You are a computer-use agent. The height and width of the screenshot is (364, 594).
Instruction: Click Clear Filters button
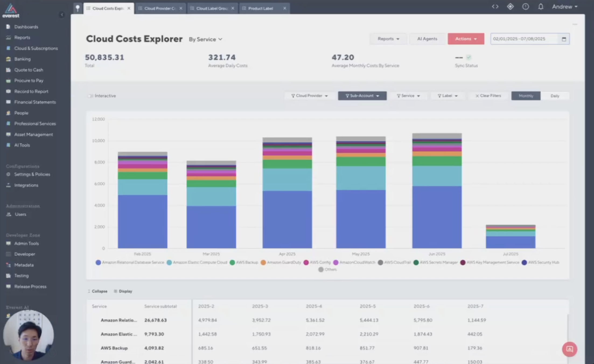[x=488, y=96]
